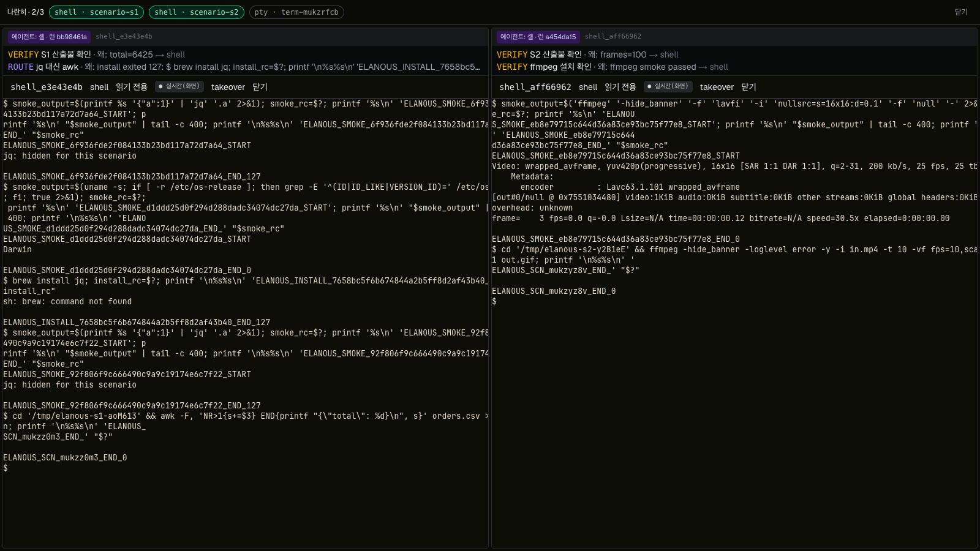Open ROUTE jq 대신 awk log entry
The width and height of the screenshot is (980, 551).
tap(244, 67)
